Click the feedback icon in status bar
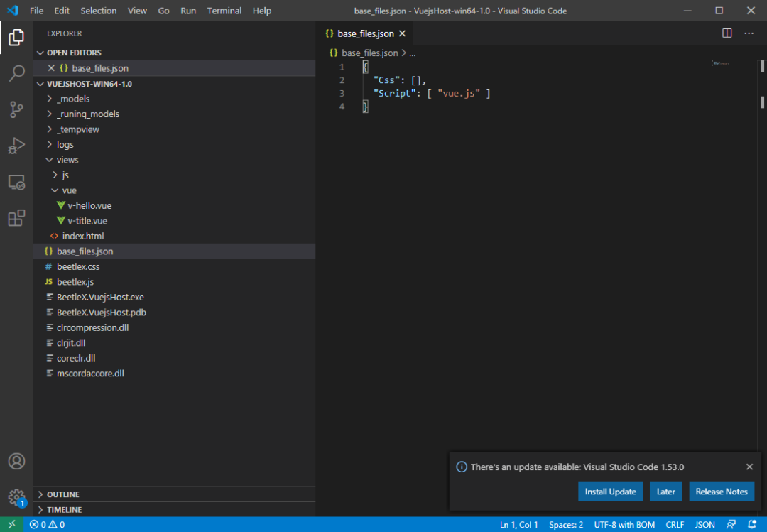The height and width of the screenshot is (532, 767). 731,525
